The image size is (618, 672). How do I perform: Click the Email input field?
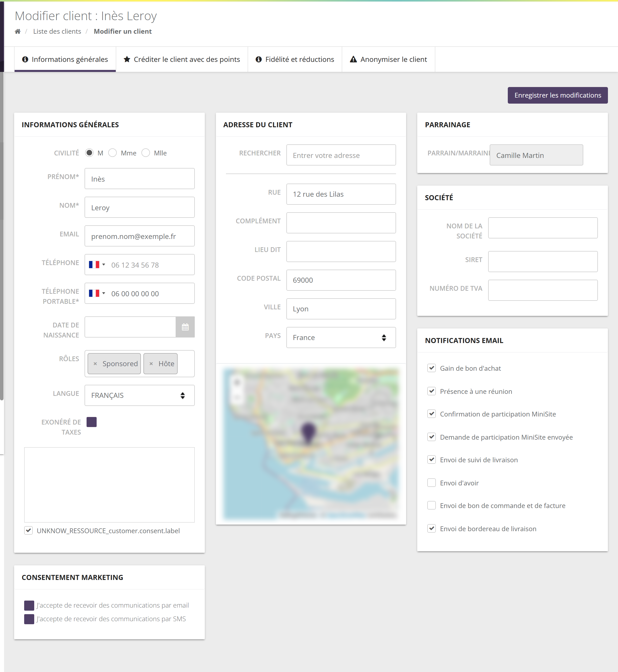pyautogui.click(x=139, y=236)
